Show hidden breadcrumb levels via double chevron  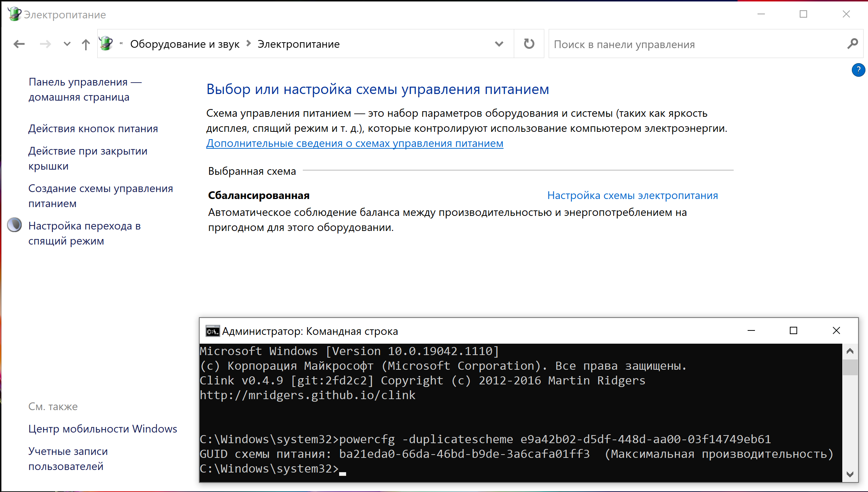coord(121,43)
